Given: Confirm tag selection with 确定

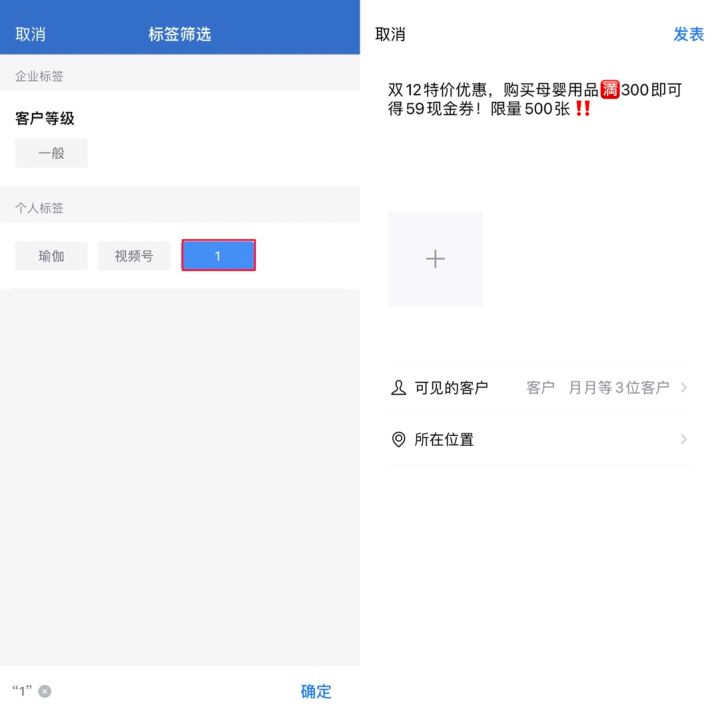Looking at the screenshot, I should [316, 691].
